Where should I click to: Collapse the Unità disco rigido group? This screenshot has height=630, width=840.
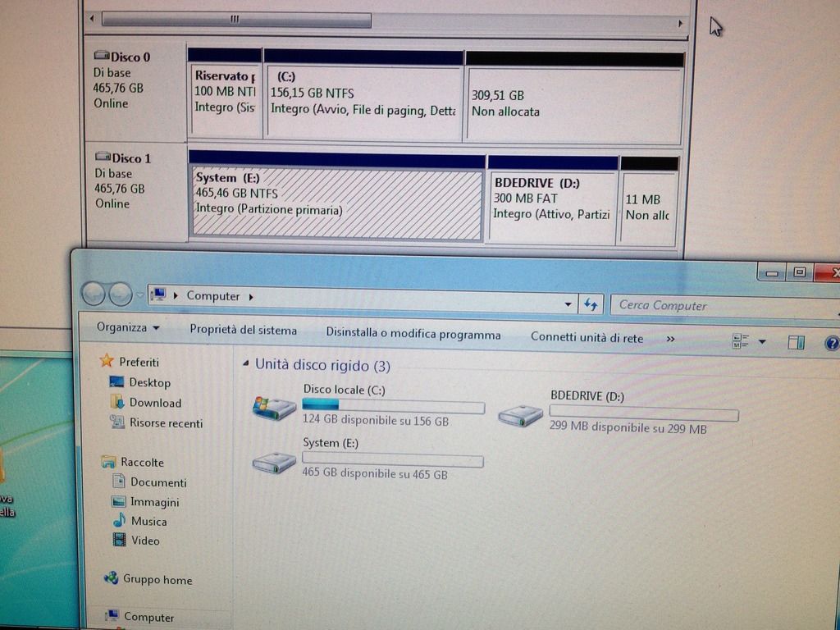(246, 364)
